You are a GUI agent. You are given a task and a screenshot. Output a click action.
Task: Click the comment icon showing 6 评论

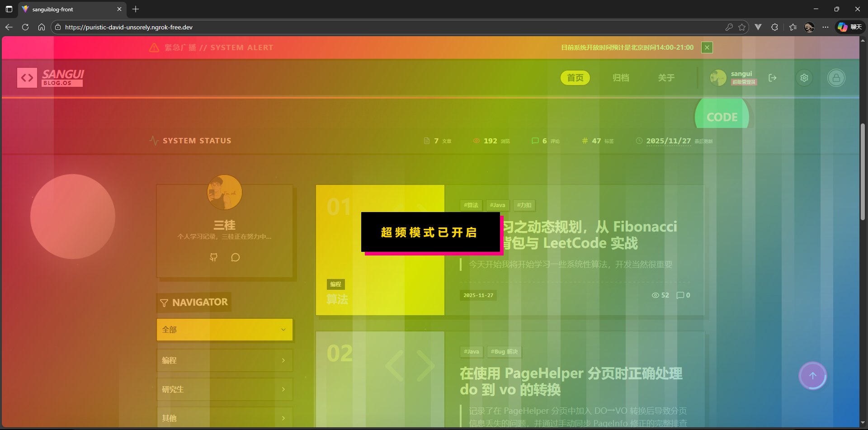tap(535, 141)
